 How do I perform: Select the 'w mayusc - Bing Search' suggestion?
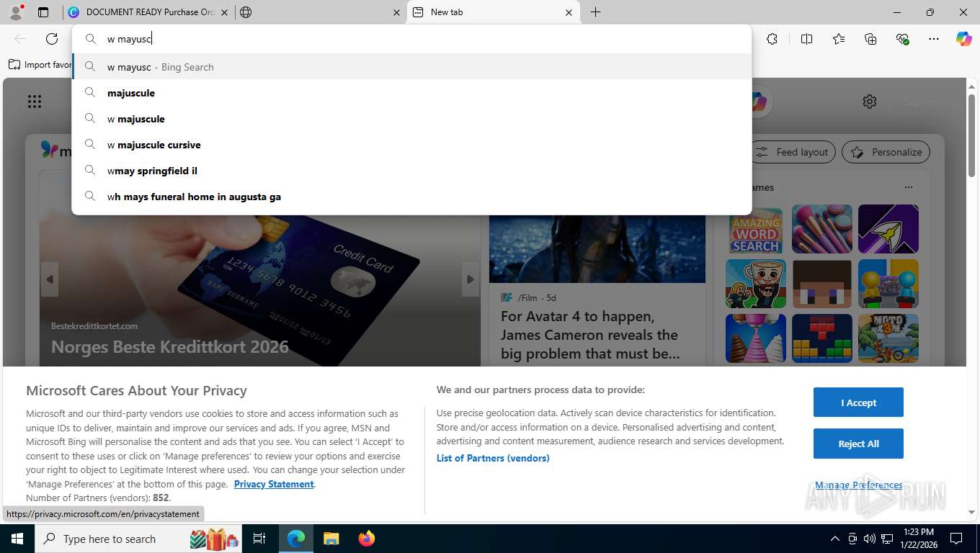click(x=412, y=67)
